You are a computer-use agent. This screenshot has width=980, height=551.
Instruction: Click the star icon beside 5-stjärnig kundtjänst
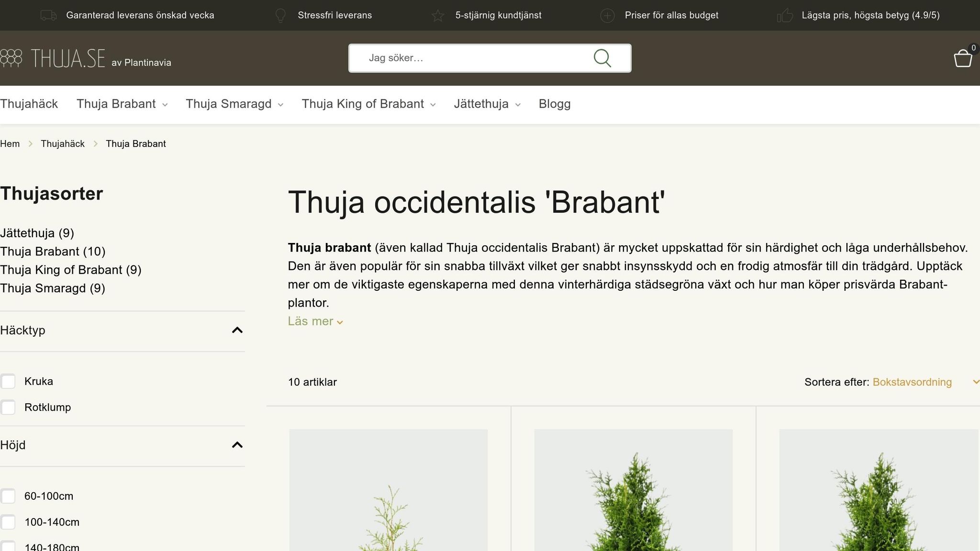[438, 15]
